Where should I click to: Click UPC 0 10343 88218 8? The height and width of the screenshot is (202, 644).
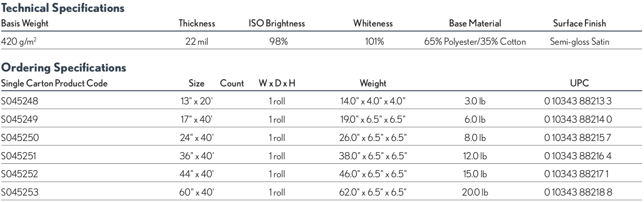tap(578, 192)
